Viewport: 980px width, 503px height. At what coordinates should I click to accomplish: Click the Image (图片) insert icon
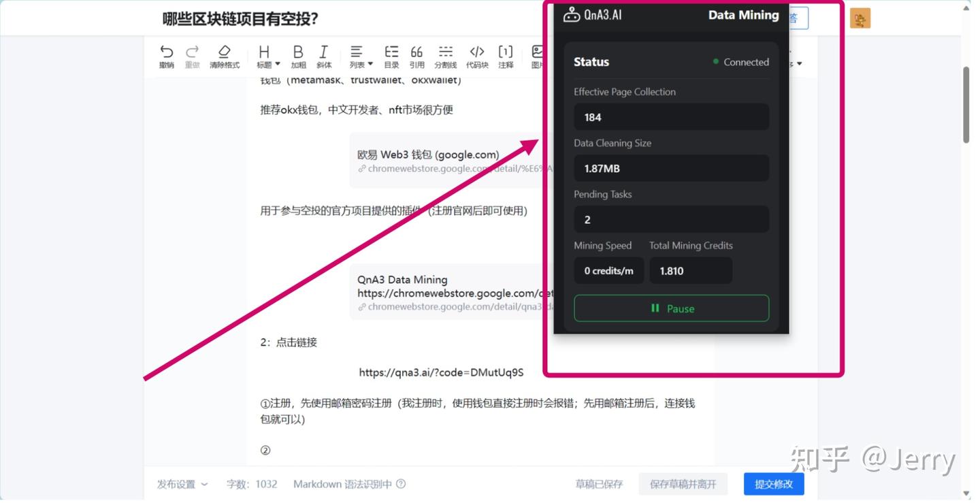(537, 56)
